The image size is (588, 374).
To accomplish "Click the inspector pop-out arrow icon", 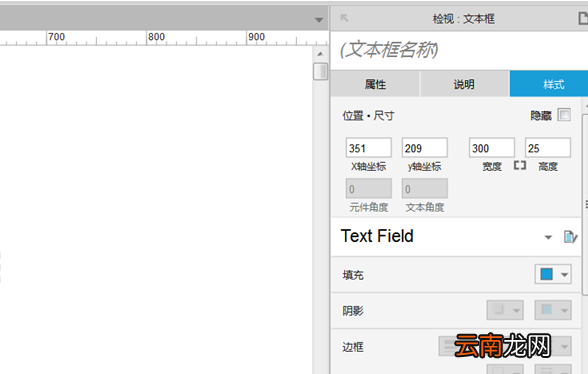I will (x=344, y=18).
